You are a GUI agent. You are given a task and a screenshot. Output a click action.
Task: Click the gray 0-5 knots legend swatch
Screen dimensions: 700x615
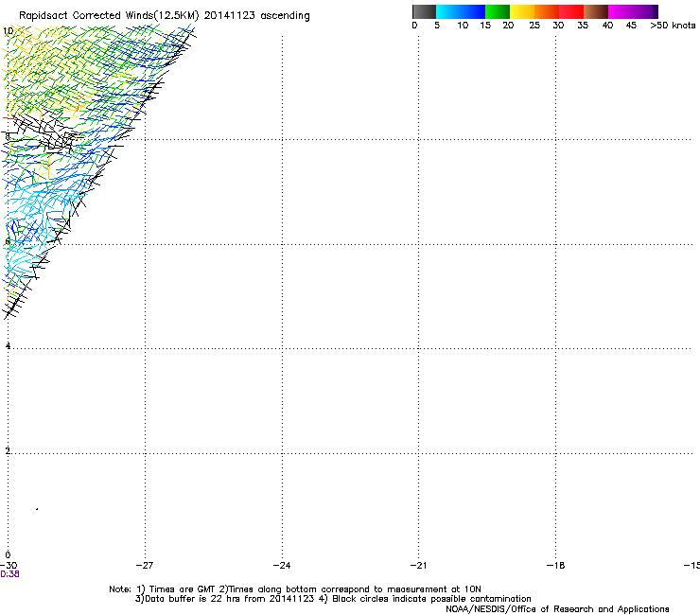click(424, 11)
